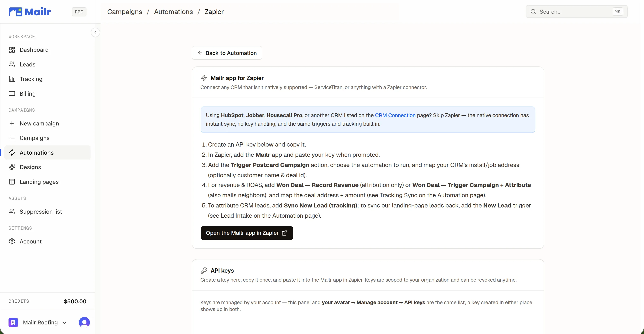The height and width of the screenshot is (334, 644).
Task: Click Campaigns in the breadcrumb
Action: pos(125,12)
